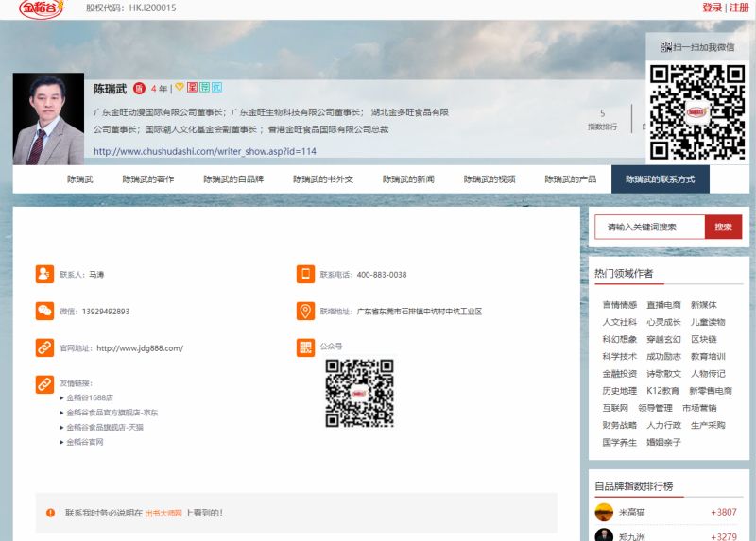
Task: Click the orange contact person icon
Action: point(44,275)
